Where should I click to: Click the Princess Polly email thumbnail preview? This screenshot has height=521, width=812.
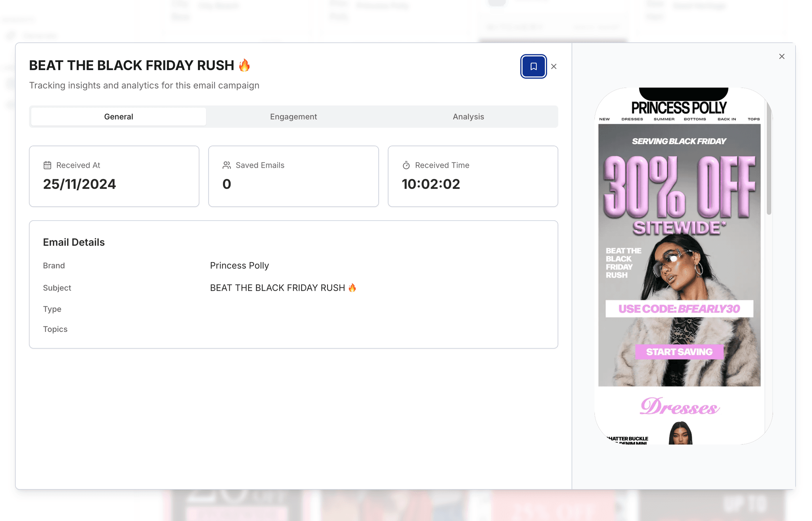pyautogui.click(x=680, y=266)
